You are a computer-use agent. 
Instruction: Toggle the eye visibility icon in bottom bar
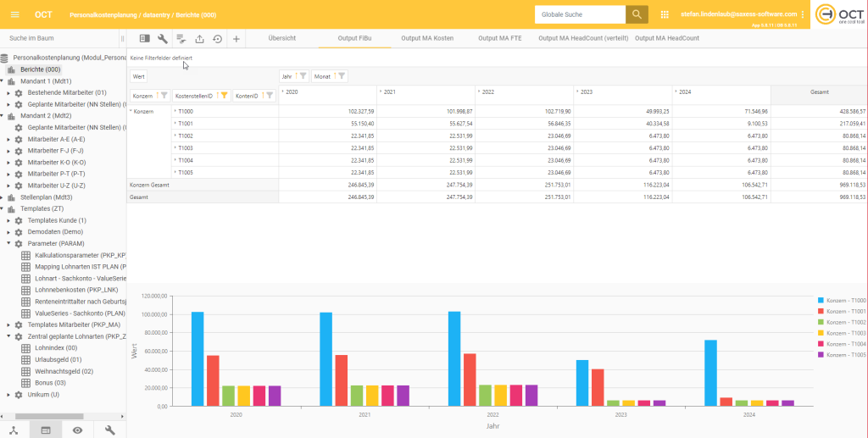click(77, 430)
